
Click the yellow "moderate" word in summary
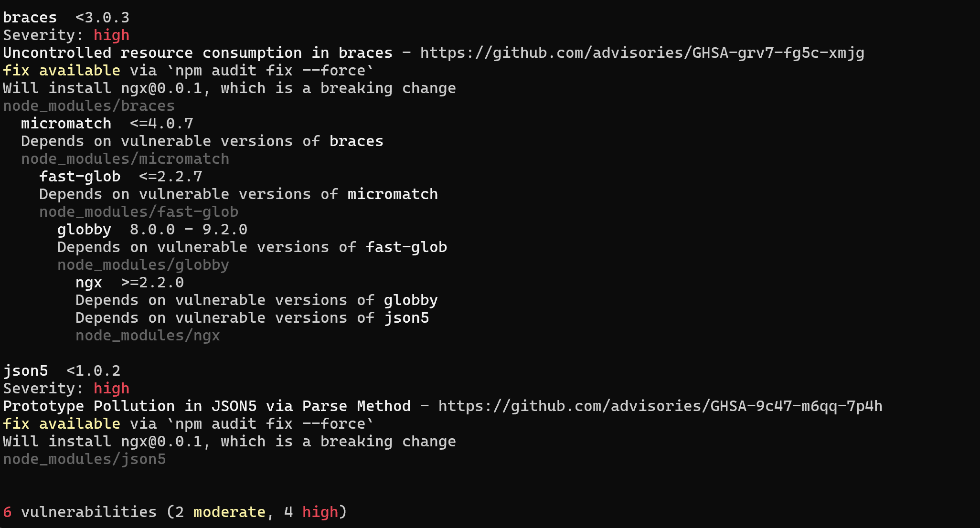pos(229,512)
